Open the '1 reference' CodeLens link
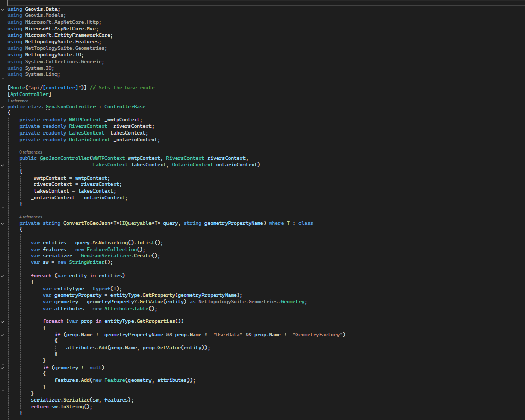 tap(18, 101)
